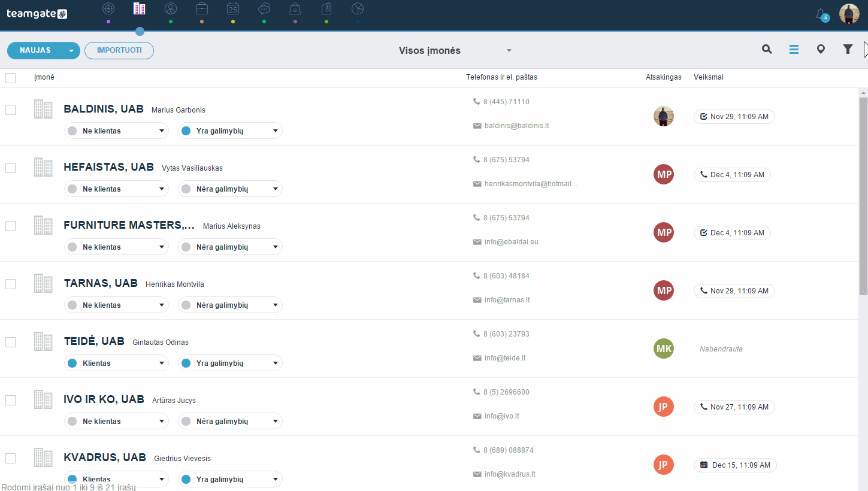Open the Dec 15, 11:09 AM activity for KVADRUS
This screenshot has height=491, width=868.
(x=736, y=465)
